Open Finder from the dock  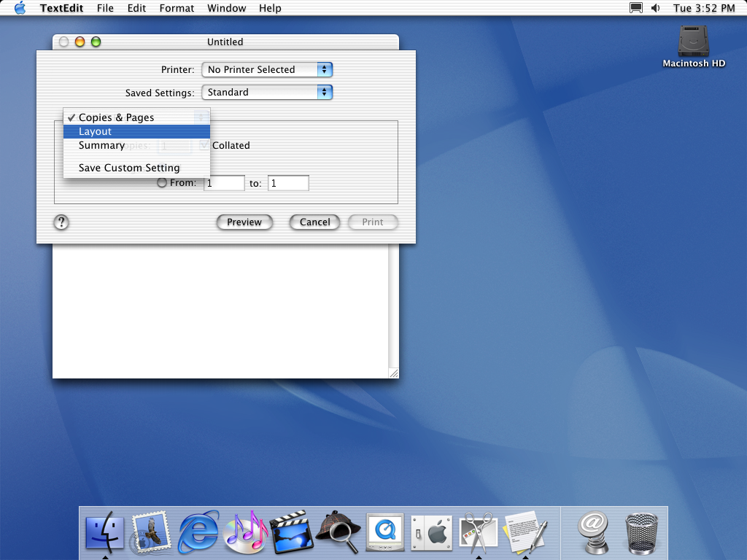point(105,532)
